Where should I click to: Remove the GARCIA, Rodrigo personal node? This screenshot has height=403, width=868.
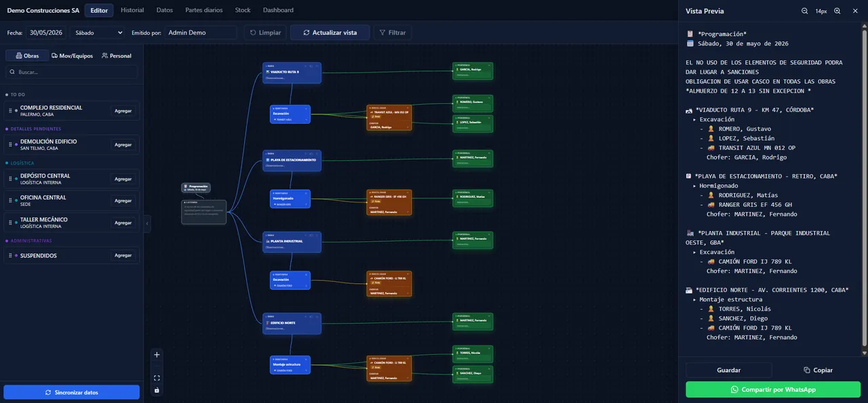pos(489,65)
